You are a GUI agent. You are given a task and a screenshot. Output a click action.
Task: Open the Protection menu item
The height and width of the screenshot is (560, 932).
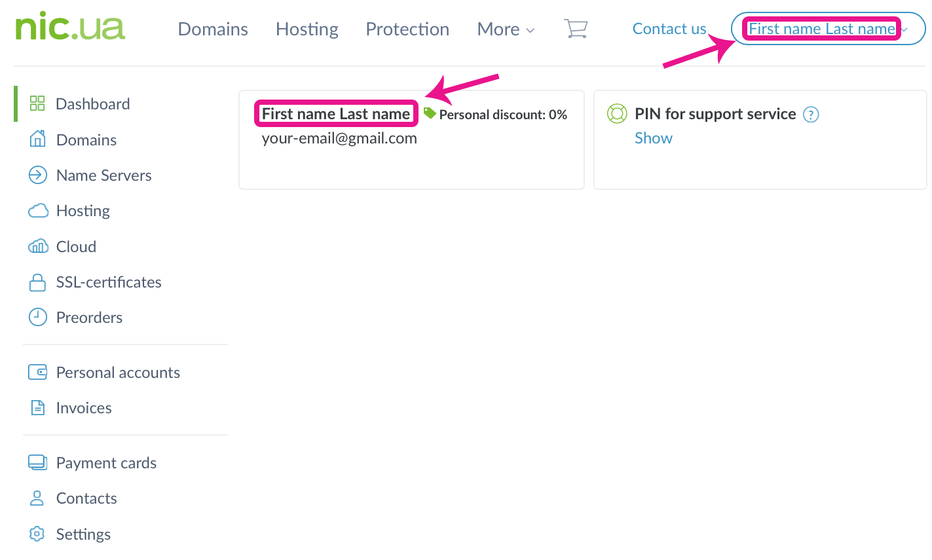[x=407, y=29]
